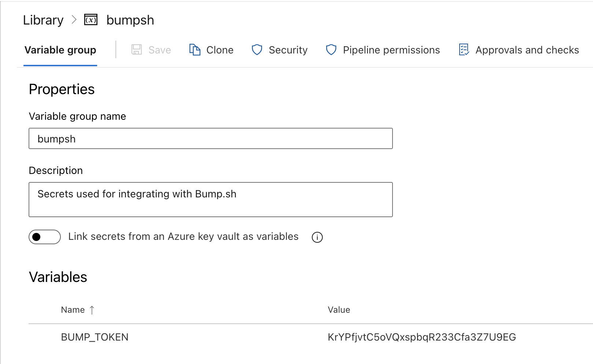Image resolution: width=593 pixels, height=364 pixels.
Task: Click the Approvals and checks checklist icon
Action: coord(464,50)
